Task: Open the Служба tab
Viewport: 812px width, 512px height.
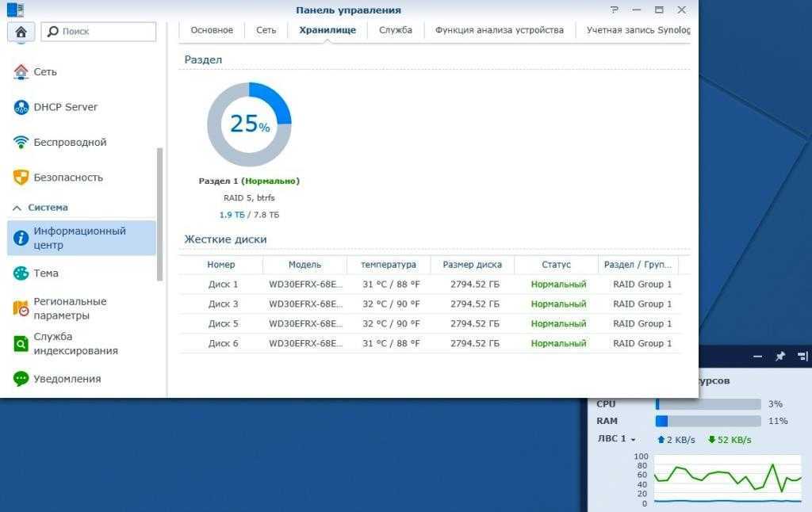Action: click(395, 30)
